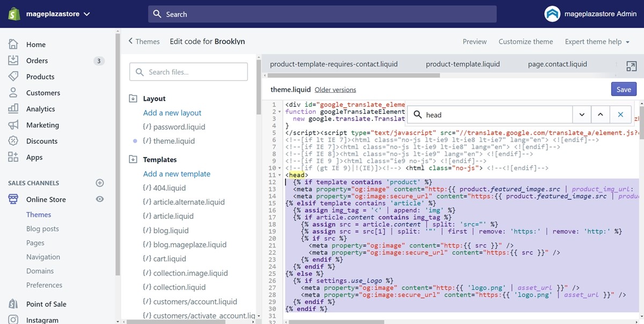
Task: Click the Orders inbox icon
Action: pyautogui.click(x=13, y=60)
